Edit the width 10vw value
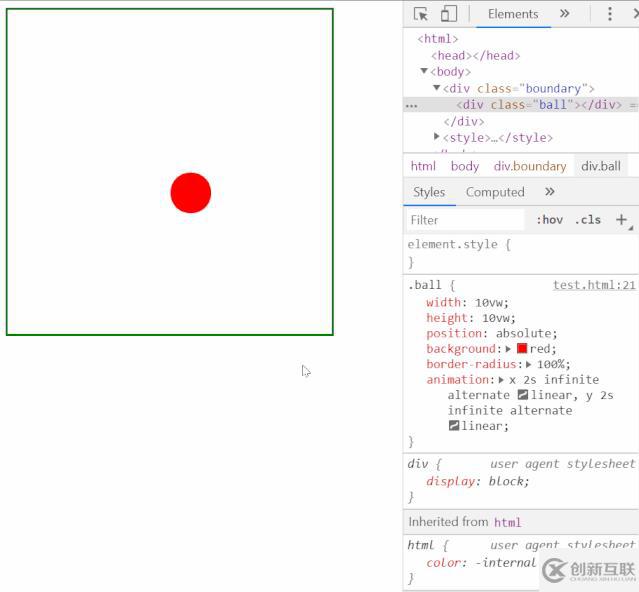 coord(489,303)
